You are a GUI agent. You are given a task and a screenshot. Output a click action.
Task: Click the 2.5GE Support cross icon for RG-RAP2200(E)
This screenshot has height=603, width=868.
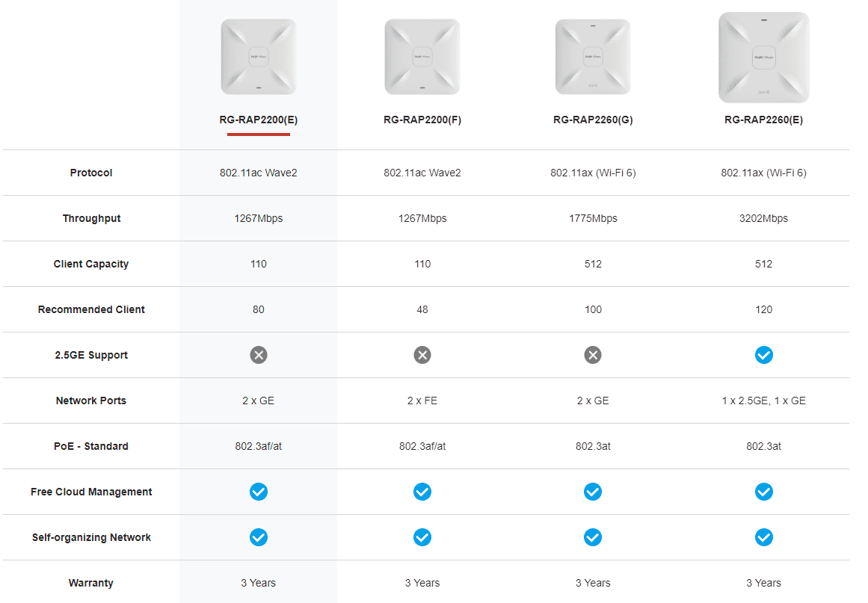click(x=258, y=355)
